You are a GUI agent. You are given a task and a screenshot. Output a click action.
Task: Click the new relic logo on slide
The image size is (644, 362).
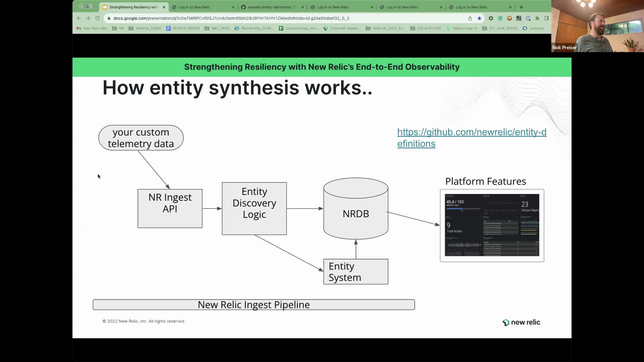[522, 322]
